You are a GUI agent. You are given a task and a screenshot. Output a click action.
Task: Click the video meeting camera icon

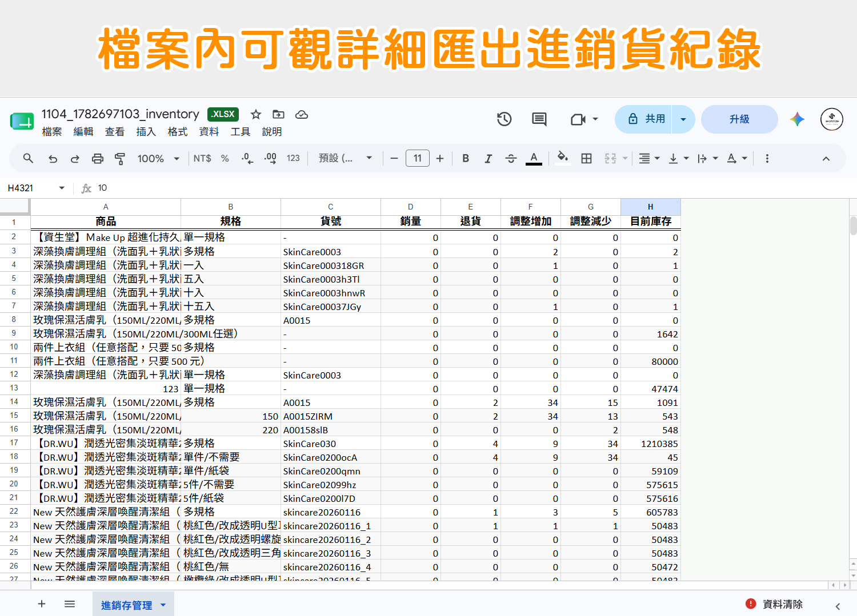(x=578, y=119)
